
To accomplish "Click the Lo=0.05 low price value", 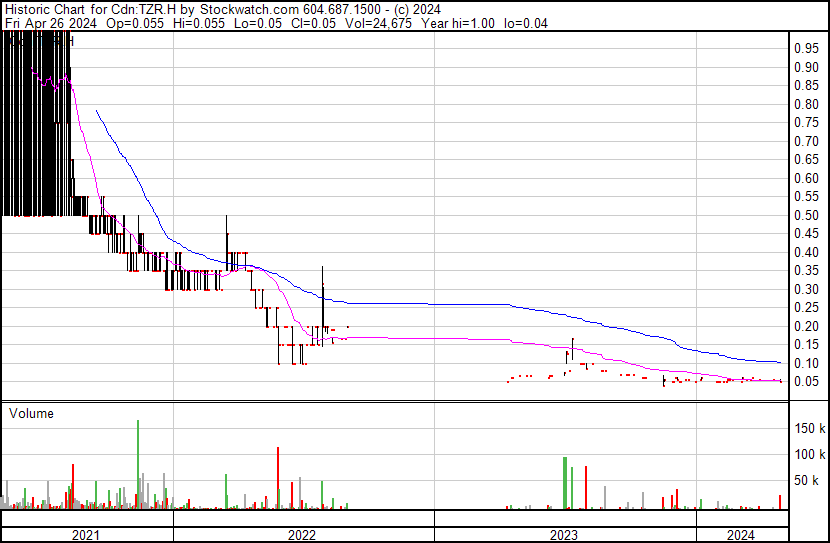I will (x=258, y=23).
